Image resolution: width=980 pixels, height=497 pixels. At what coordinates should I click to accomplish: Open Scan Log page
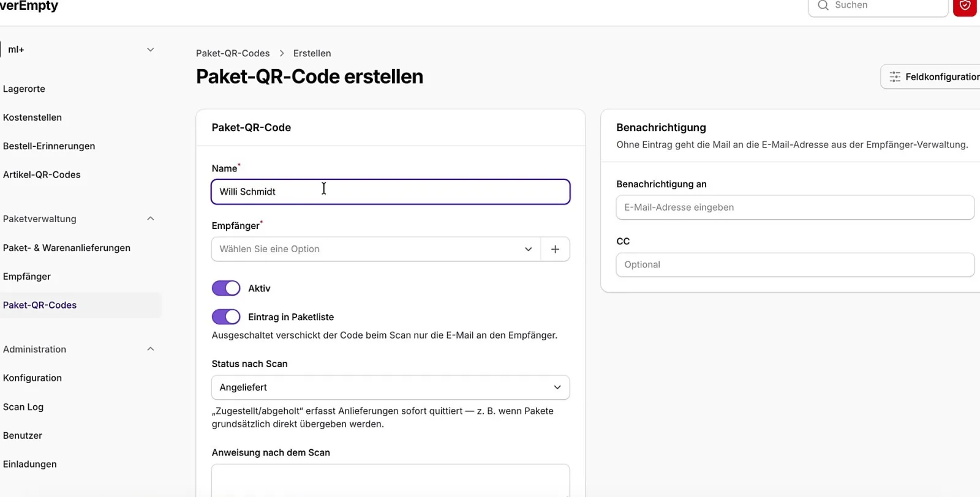coord(23,407)
